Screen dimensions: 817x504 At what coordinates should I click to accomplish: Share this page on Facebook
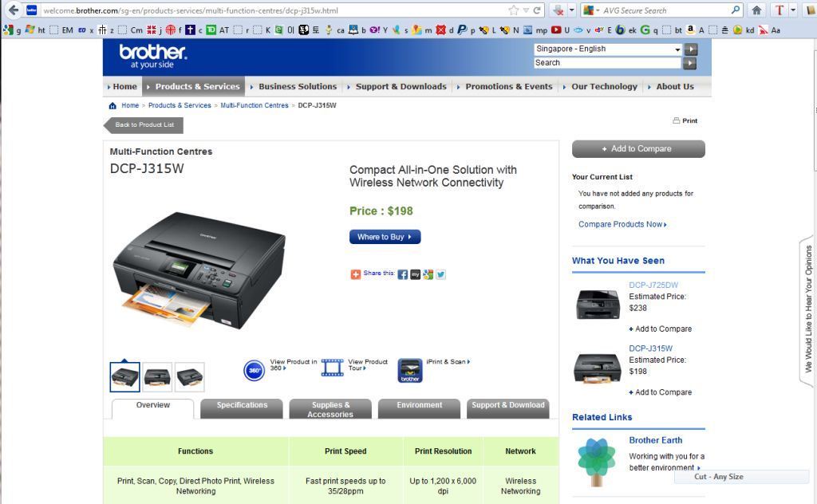click(402, 274)
